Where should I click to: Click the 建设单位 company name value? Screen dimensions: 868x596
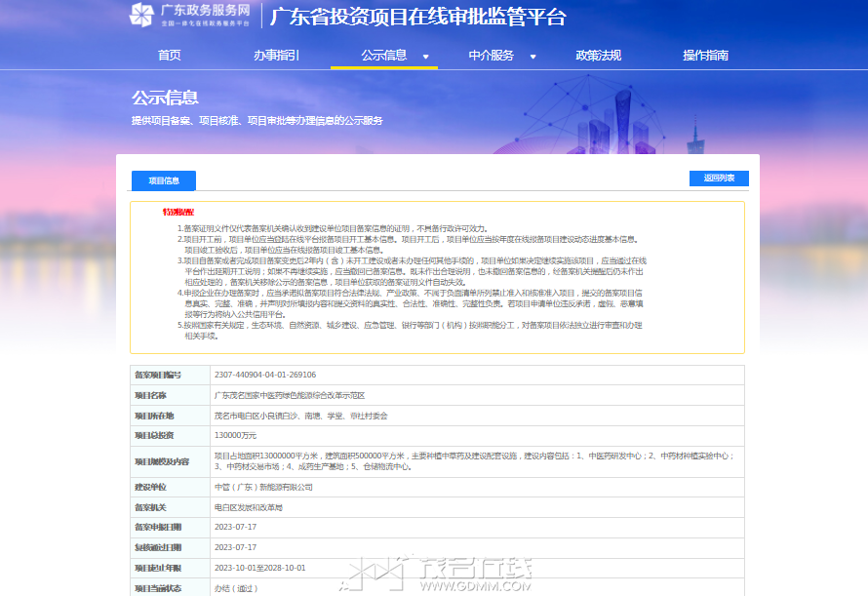click(x=263, y=488)
